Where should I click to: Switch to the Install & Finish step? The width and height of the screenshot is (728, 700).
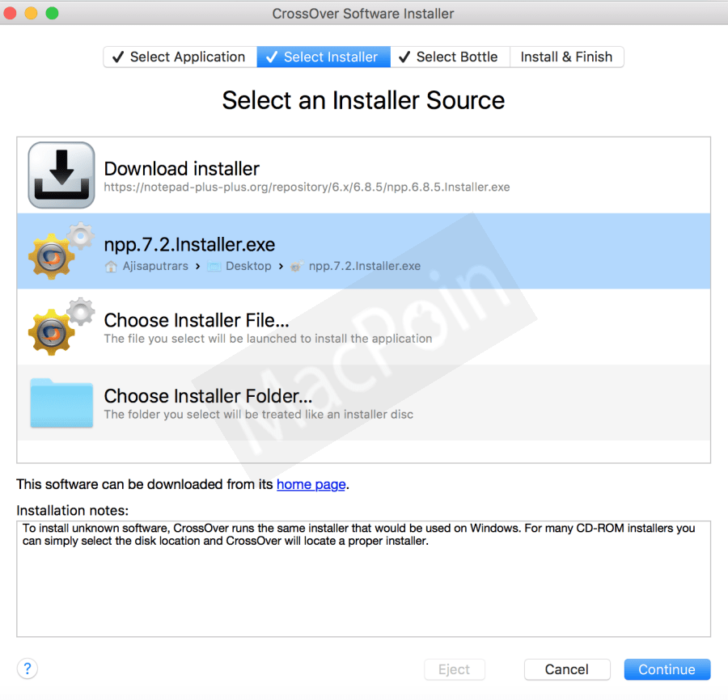(566, 57)
